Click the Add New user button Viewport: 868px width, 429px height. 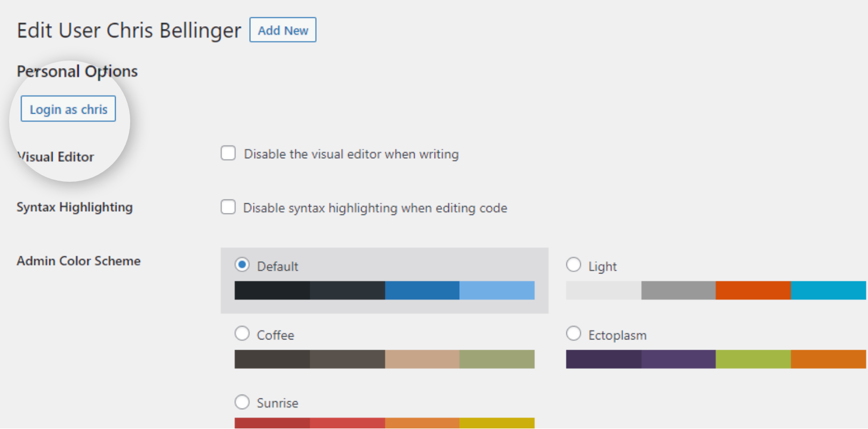tap(282, 30)
